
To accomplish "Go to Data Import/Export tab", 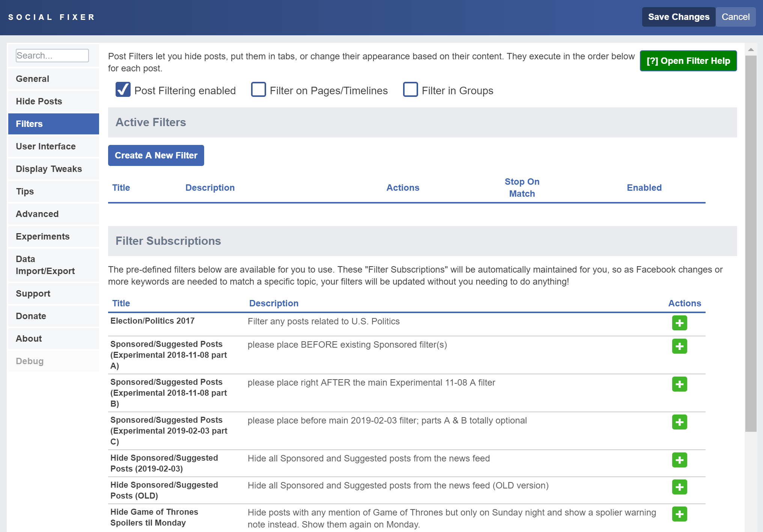I will (x=54, y=265).
